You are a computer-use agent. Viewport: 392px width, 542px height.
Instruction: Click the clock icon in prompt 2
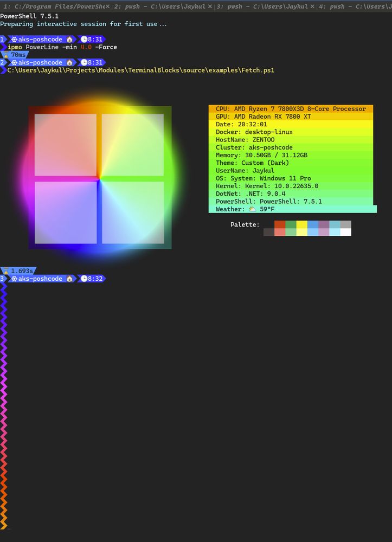pos(83,62)
